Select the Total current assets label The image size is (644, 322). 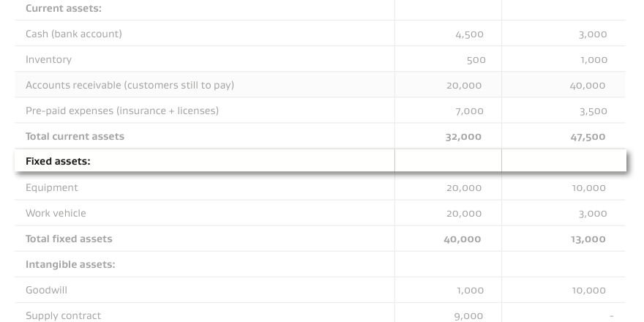pyautogui.click(x=75, y=136)
